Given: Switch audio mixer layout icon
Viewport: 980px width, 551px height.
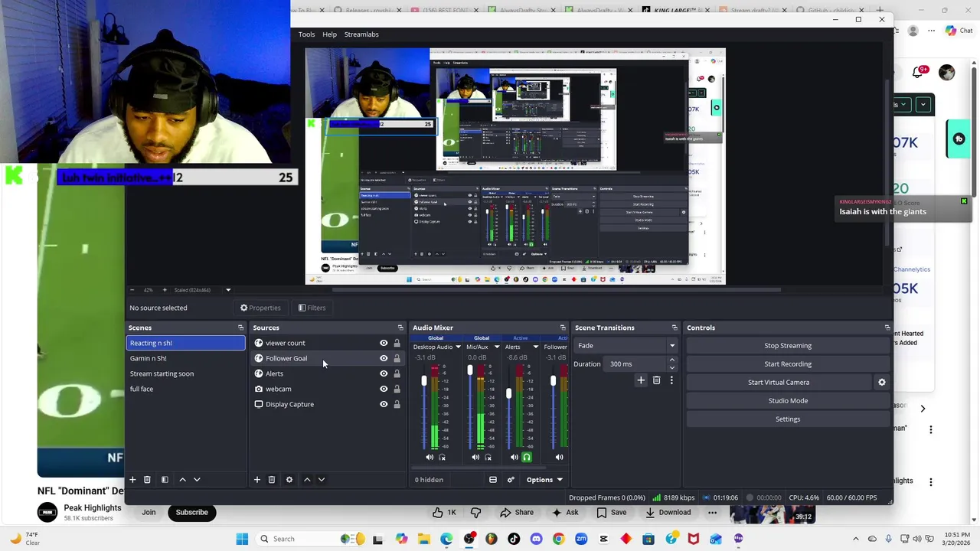Looking at the screenshot, I should pos(493,480).
